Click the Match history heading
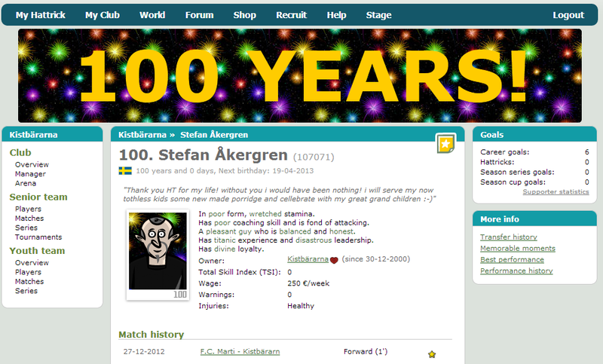 (152, 335)
